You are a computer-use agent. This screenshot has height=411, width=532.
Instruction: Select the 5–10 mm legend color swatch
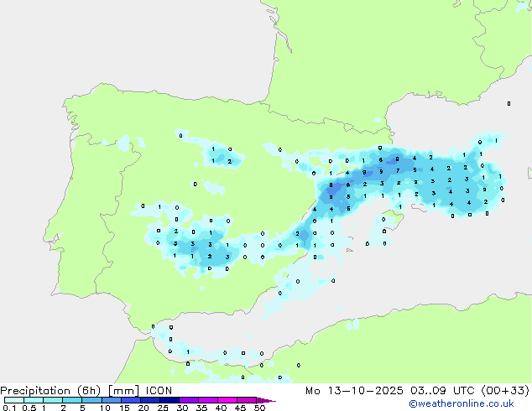click(91, 400)
